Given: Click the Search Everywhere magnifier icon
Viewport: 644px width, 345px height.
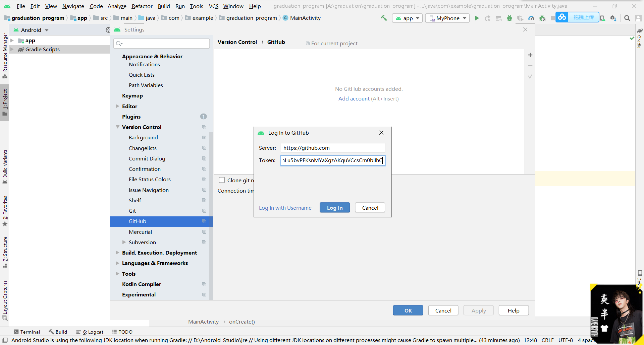Looking at the screenshot, I should [627, 18].
